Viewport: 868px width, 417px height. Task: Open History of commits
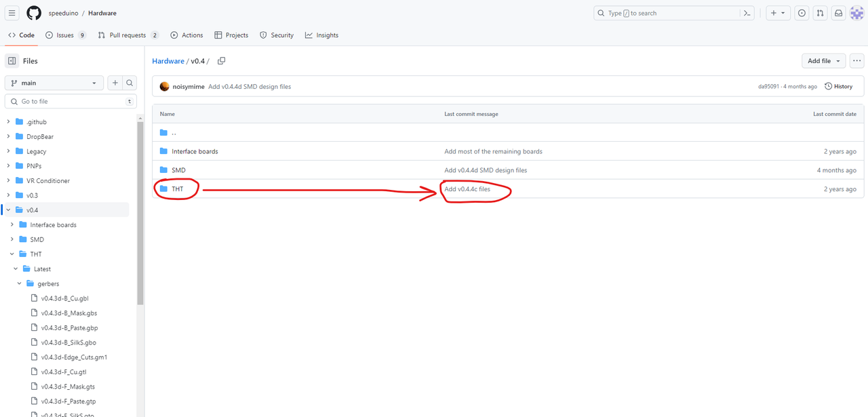coord(839,87)
